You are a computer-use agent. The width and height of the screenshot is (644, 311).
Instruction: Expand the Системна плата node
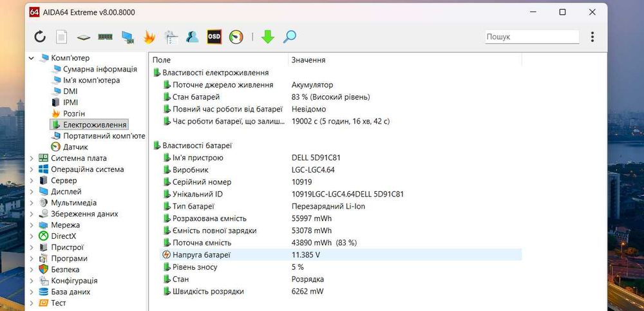pyautogui.click(x=32, y=158)
